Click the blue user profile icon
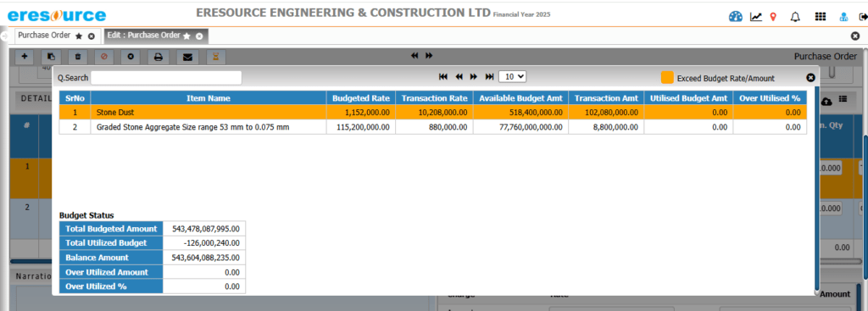This screenshot has width=868, height=311. pos(843,17)
